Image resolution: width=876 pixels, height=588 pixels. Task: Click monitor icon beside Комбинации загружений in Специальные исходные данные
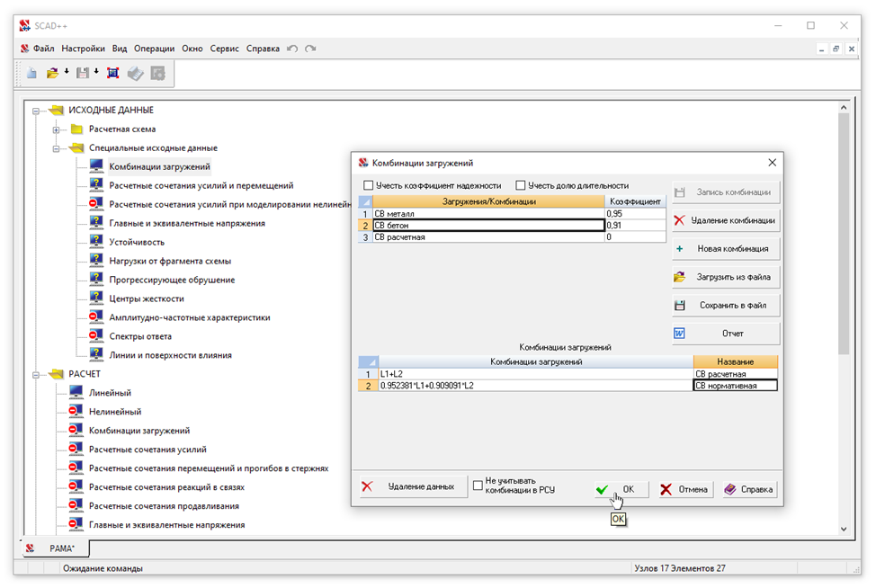point(96,166)
